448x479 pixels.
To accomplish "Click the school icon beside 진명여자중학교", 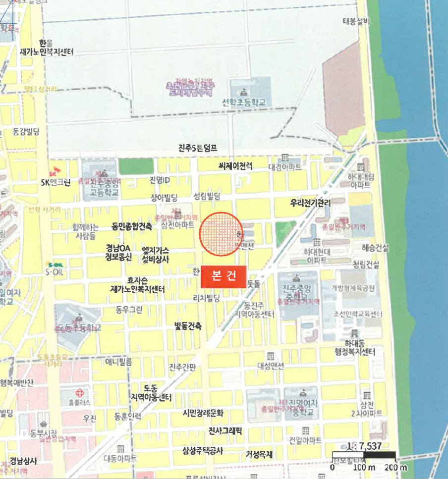I will click(303, 393).
